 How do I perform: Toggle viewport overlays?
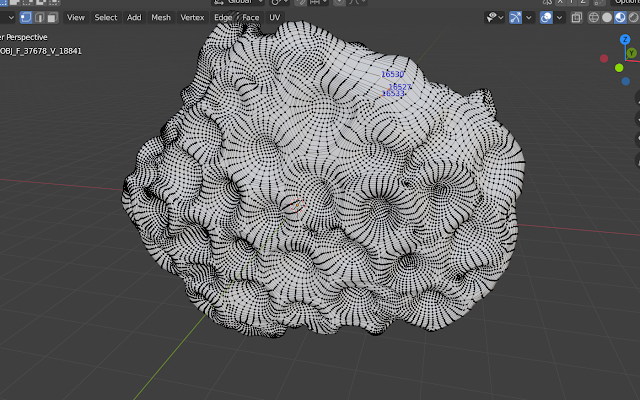(546, 18)
